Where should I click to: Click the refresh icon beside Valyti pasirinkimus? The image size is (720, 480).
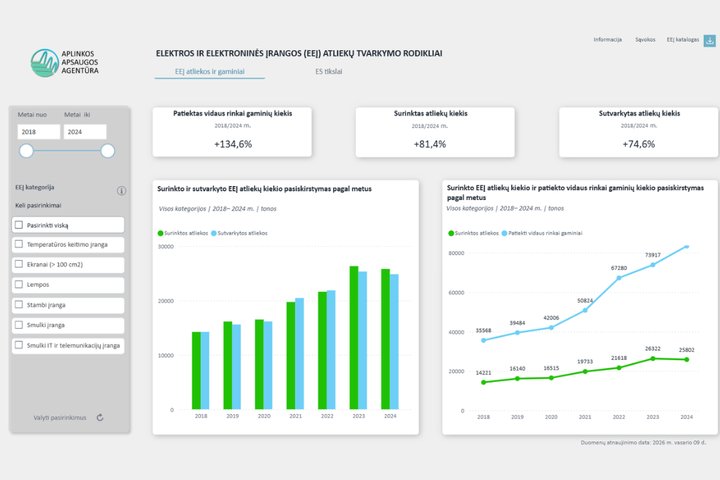[x=100, y=418]
